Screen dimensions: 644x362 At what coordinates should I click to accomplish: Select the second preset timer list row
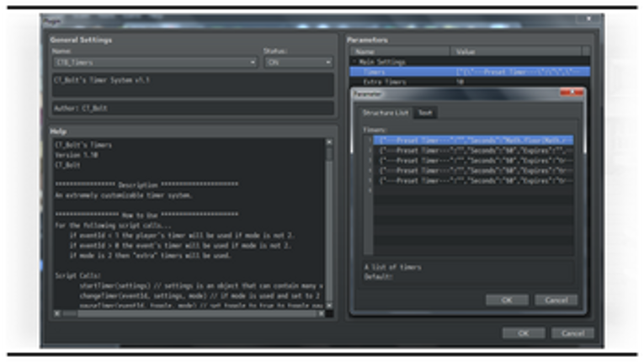click(474, 151)
